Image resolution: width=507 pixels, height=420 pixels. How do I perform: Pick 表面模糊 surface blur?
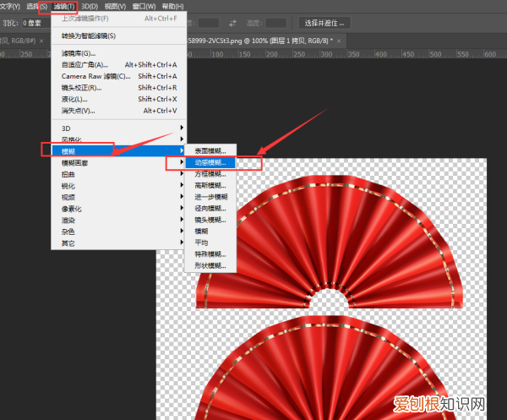(211, 150)
